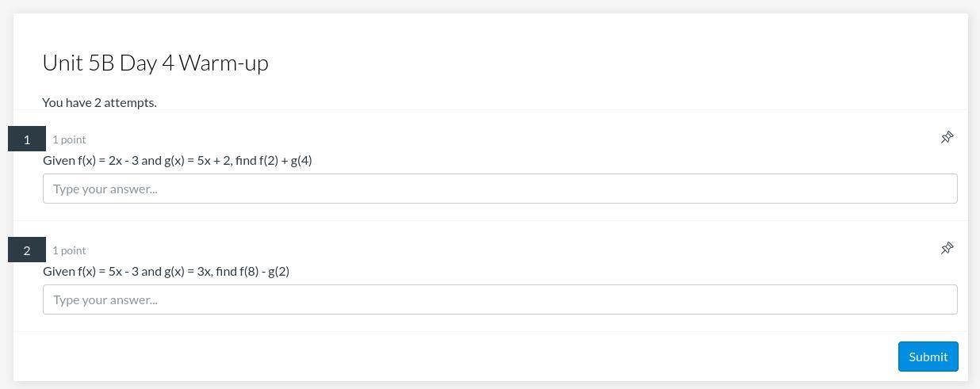This screenshot has height=389, width=980.
Task: Select the number 2 question badge
Action: click(27, 250)
